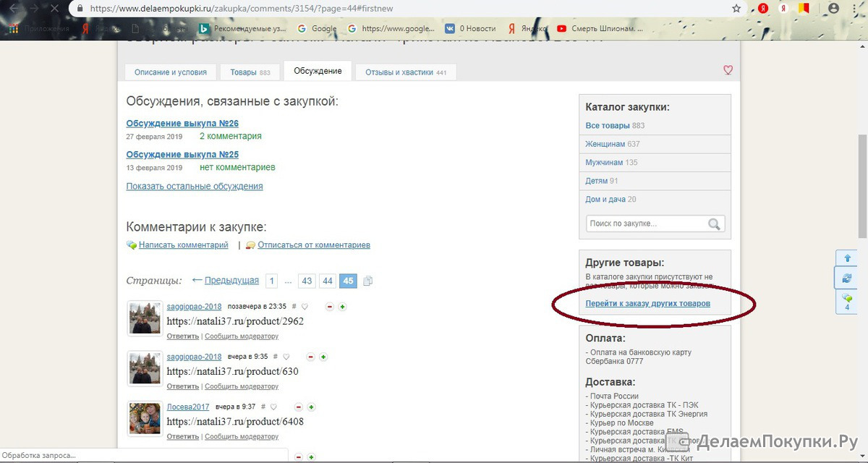Viewport: 868px width, 463px height.
Task: Click the '← Предыдущая' page link
Action: pos(225,281)
